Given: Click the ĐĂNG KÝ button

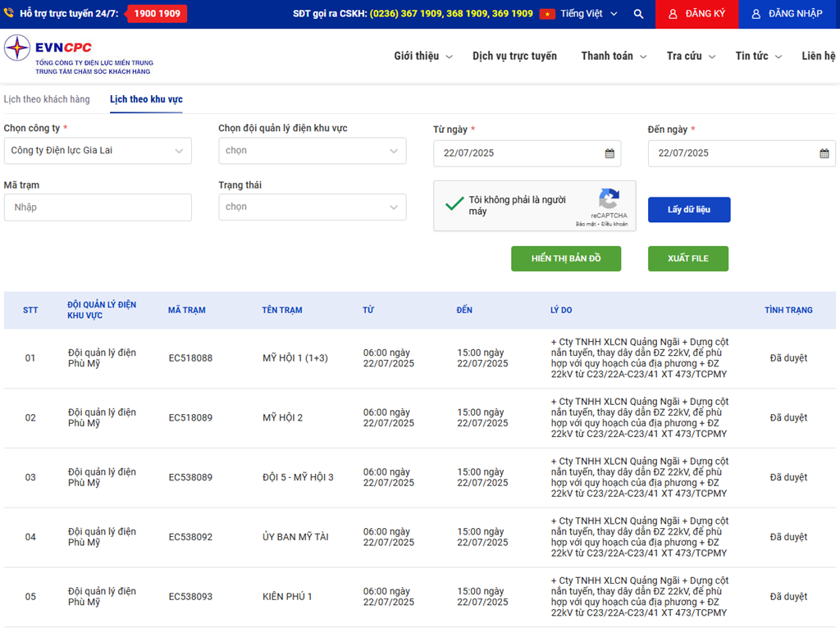Looking at the screenshot, I should [x=696, y=14].
